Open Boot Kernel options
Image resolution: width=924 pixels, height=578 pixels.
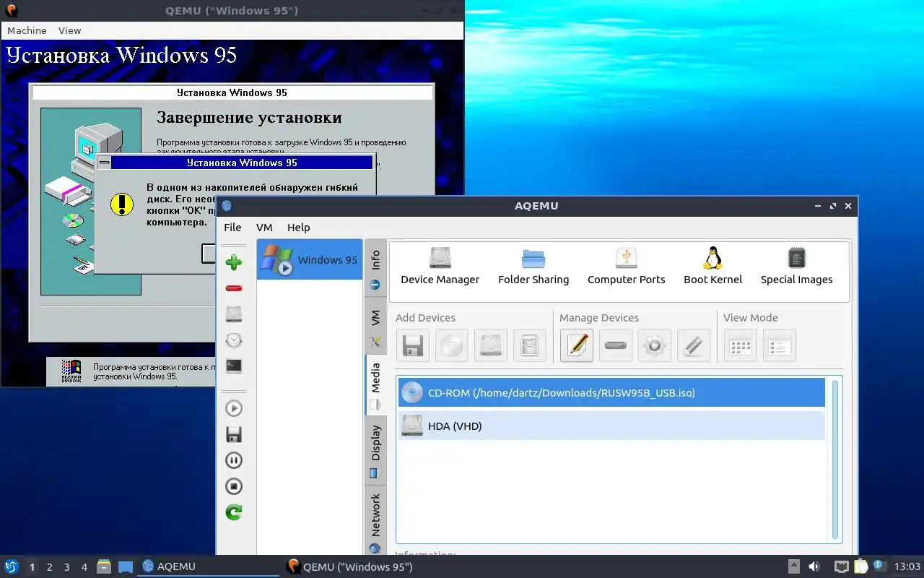713,266
